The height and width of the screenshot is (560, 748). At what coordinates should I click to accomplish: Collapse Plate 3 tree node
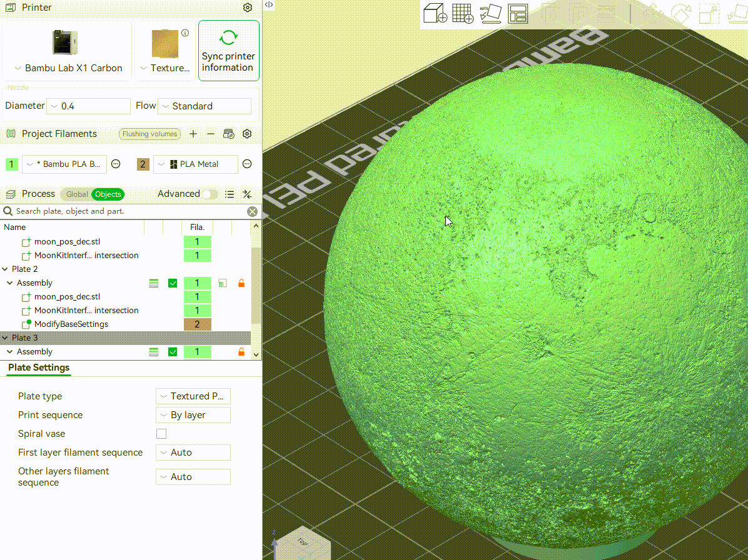(x=5, y=338)
